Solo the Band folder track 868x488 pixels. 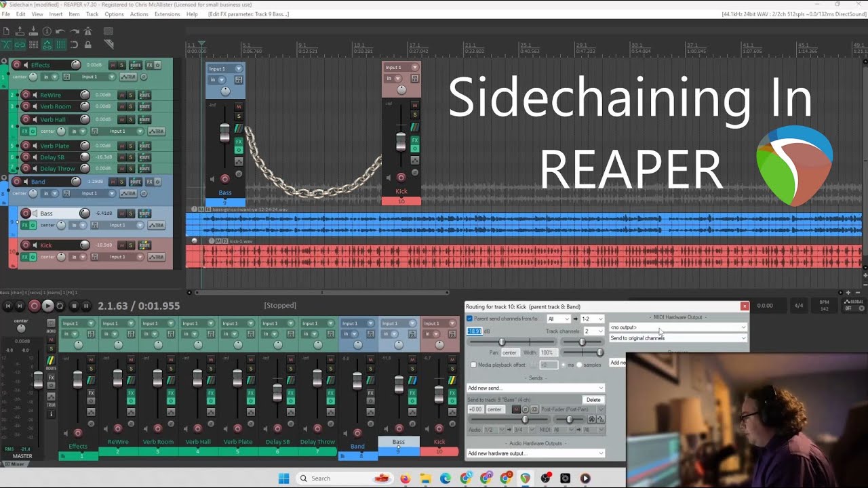coord(121,182)
